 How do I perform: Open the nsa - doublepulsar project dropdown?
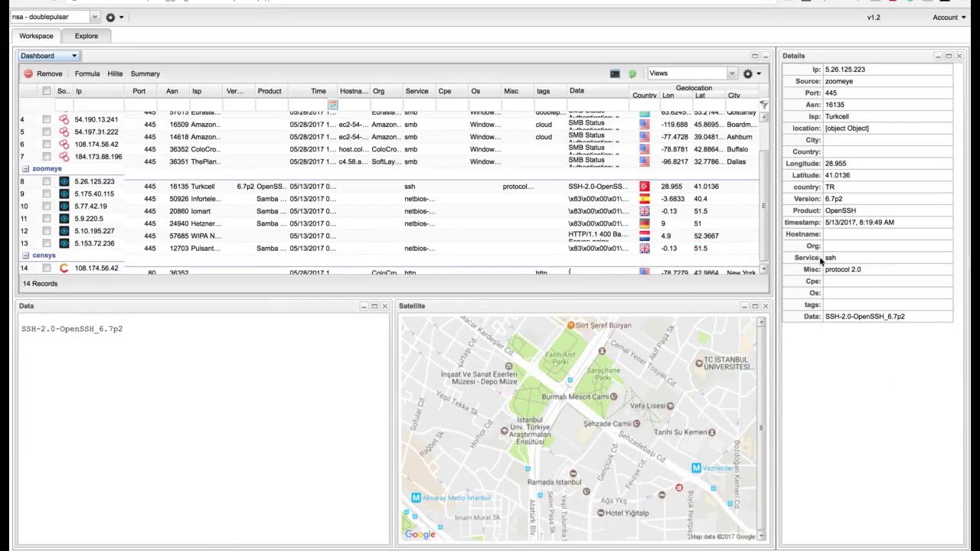point(54,17)
